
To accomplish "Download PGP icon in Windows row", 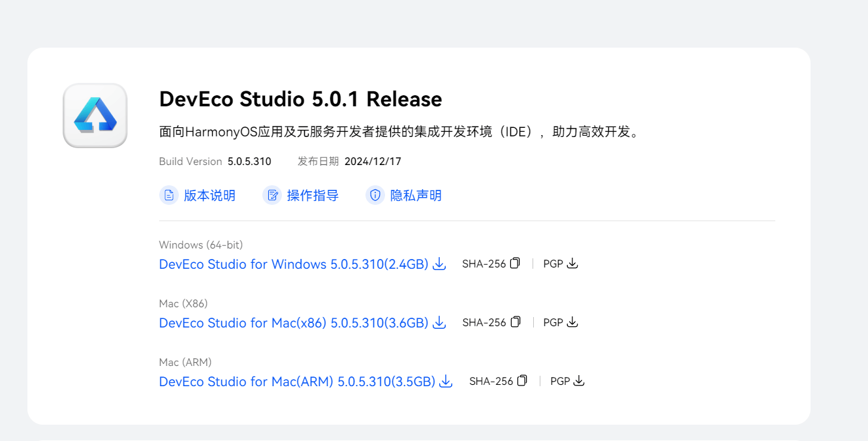I will click(572, 264).
